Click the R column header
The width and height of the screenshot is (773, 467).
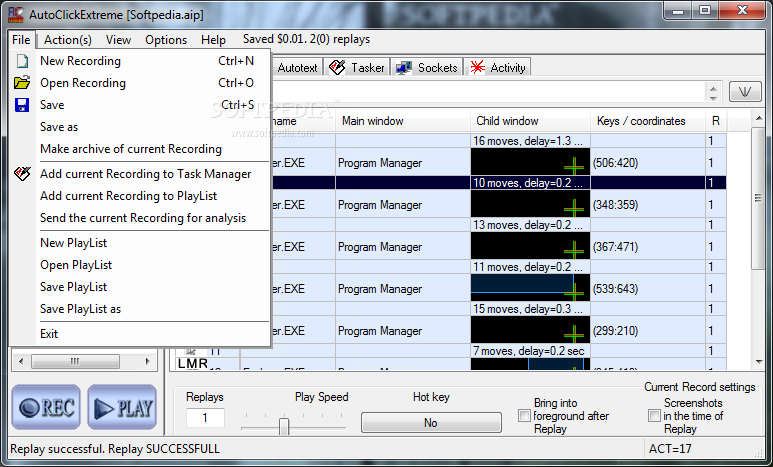716,121
